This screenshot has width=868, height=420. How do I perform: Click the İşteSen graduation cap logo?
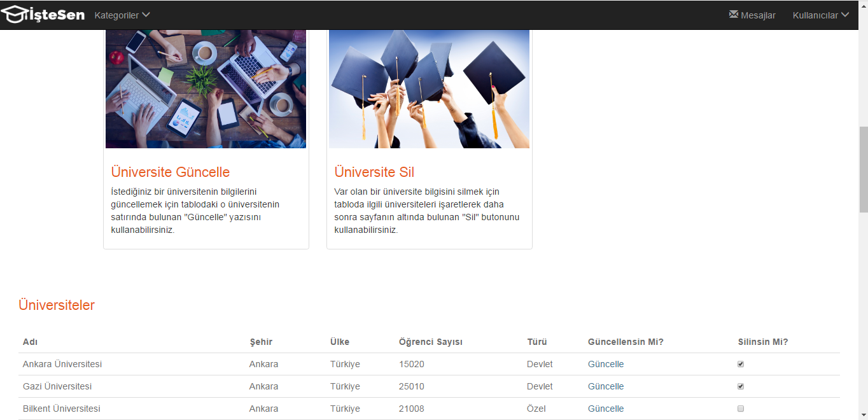[x=43, y=14]
